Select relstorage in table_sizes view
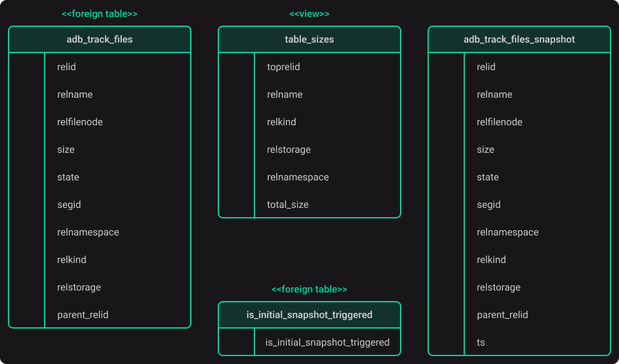 click(289, 150)
